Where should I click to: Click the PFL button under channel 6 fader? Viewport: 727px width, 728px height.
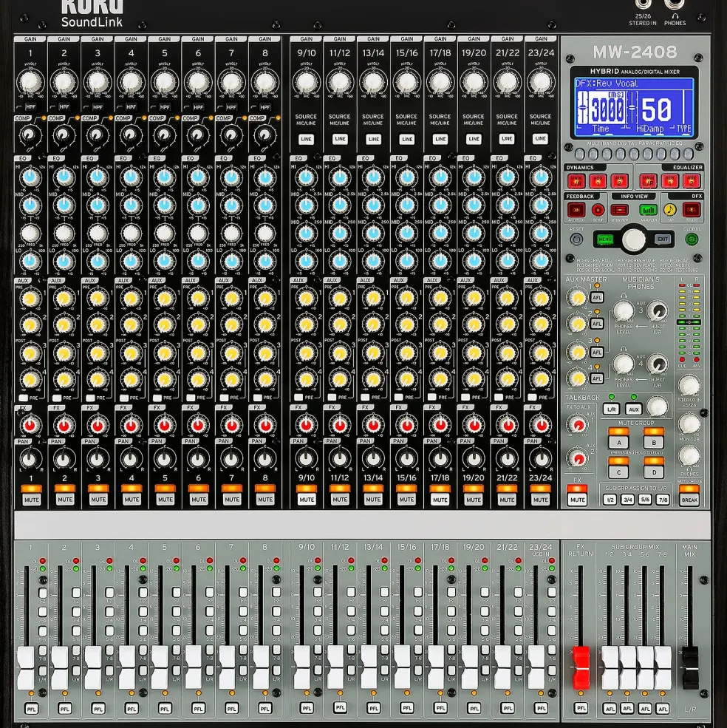(198, 709)
